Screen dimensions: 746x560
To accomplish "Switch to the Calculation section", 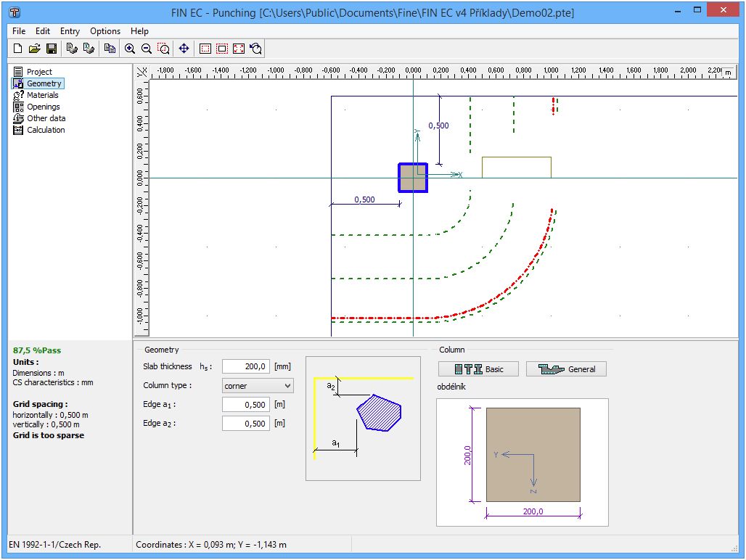I will 46,130.
